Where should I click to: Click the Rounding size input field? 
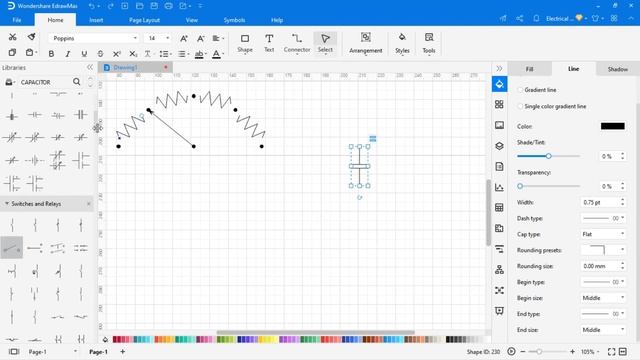click(599, 266)
